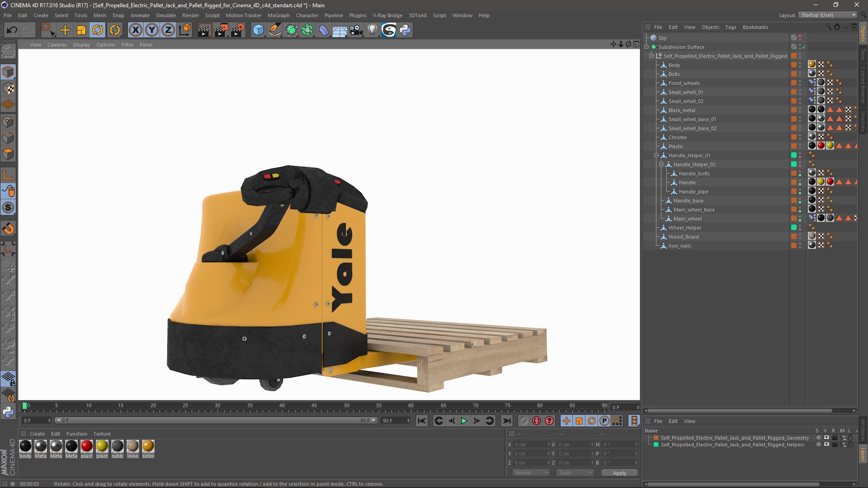
Task: Open Edit Render Settings icon
Action: tap(237, 30)
